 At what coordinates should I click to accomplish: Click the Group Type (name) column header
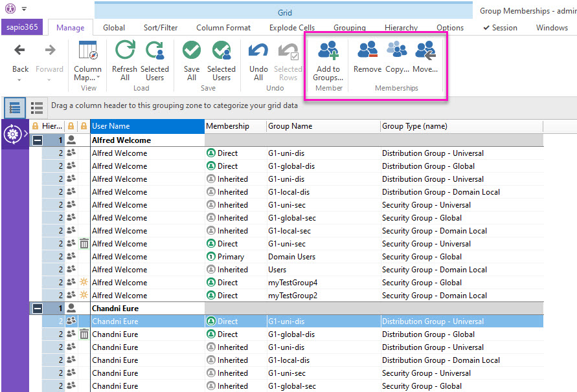462,126
